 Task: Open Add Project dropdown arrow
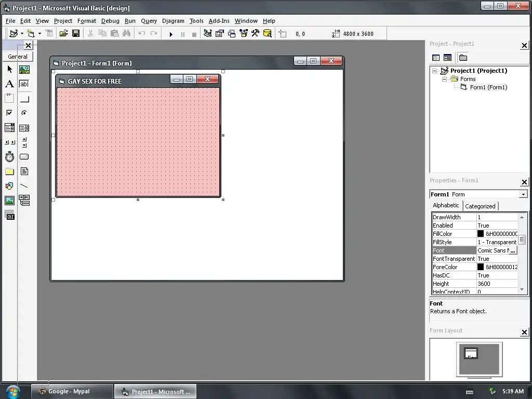coord(22,34)
